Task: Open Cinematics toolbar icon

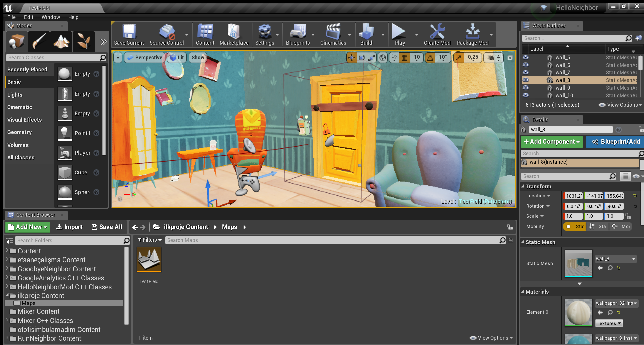Action: (x=333, y=35)
